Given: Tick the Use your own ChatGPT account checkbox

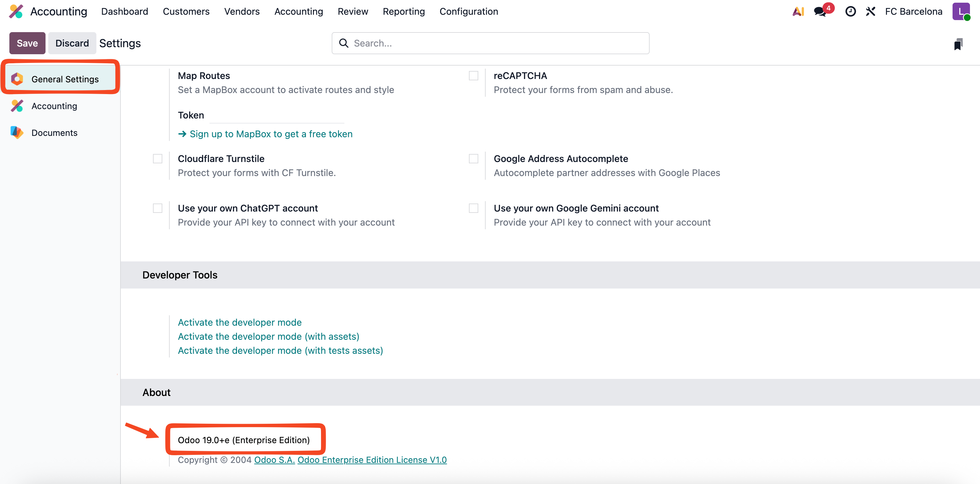Looking at the screenshot, I should (x=158, y=208).
